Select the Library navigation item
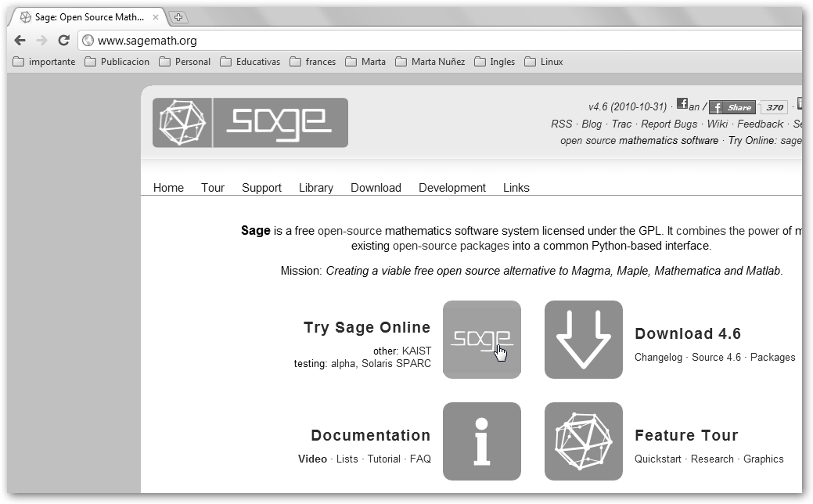Screen dimensions: 813x504 315,188
